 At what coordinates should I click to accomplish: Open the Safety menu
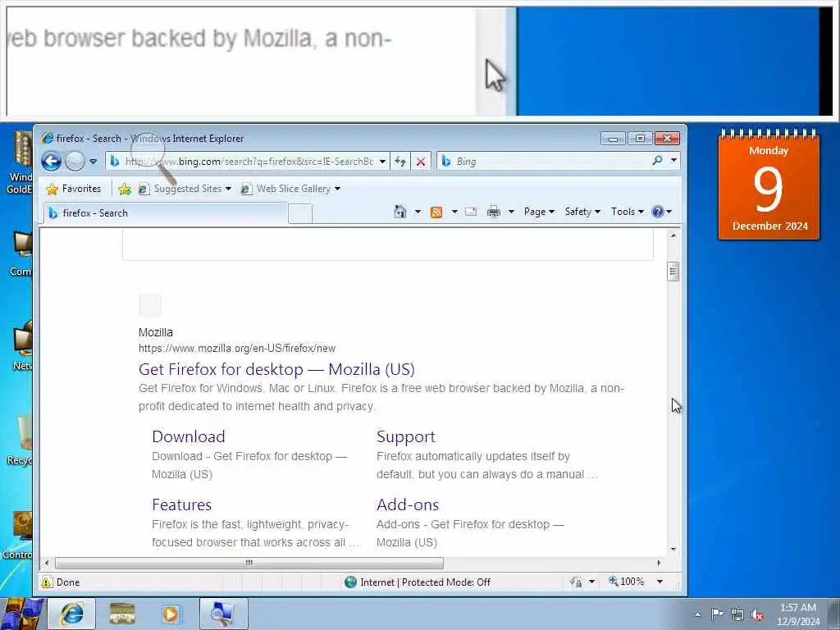[582, 212]
